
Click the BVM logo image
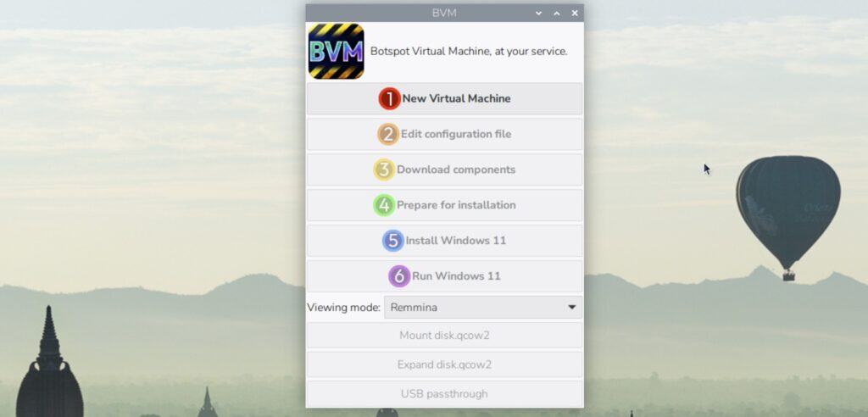click(336, 51)
